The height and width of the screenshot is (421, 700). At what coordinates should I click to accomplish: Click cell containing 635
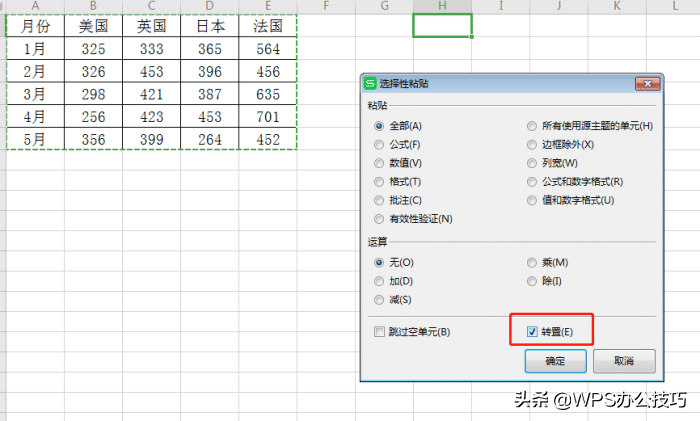pos(268,94)
